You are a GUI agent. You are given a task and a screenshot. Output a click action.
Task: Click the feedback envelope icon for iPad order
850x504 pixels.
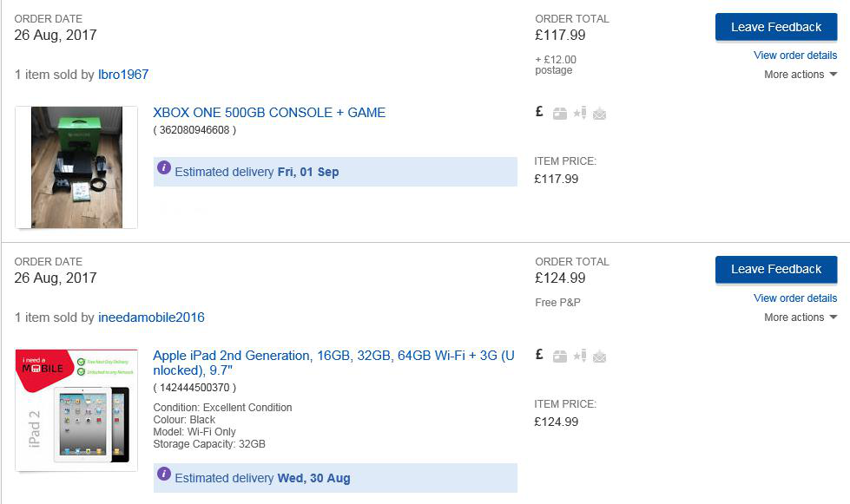pyautogui.click(x=600, y=357)
